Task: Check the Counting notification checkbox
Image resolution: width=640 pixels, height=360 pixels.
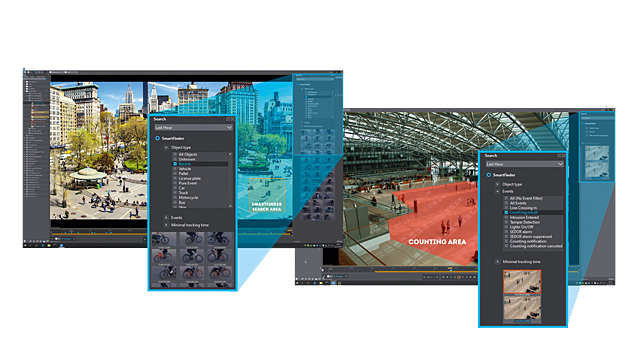Action: pyautogui.click(x=506, y=241)
